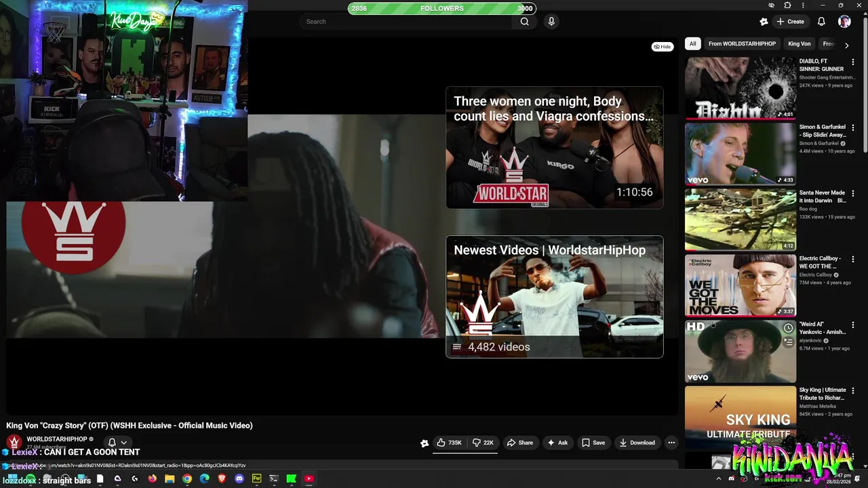Click video title King Von "Crazy Story"
This screenshot has width=868, height=488.
(x=130, y=426)
